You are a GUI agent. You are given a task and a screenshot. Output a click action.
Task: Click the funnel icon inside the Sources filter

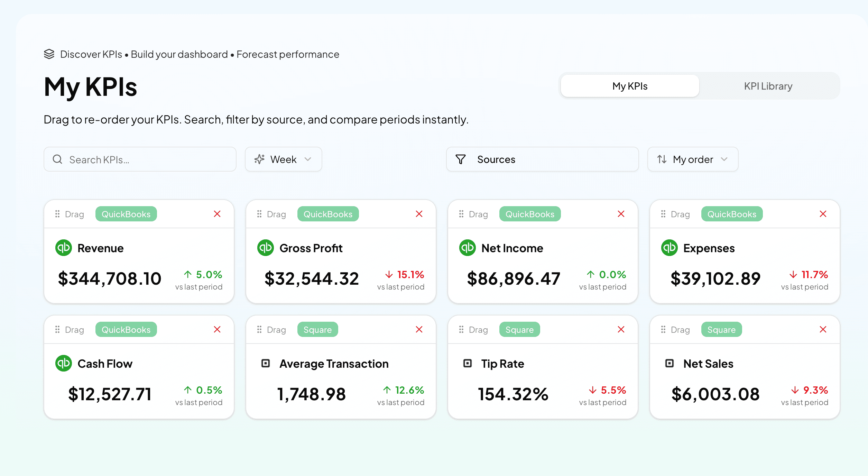[460, 159]
